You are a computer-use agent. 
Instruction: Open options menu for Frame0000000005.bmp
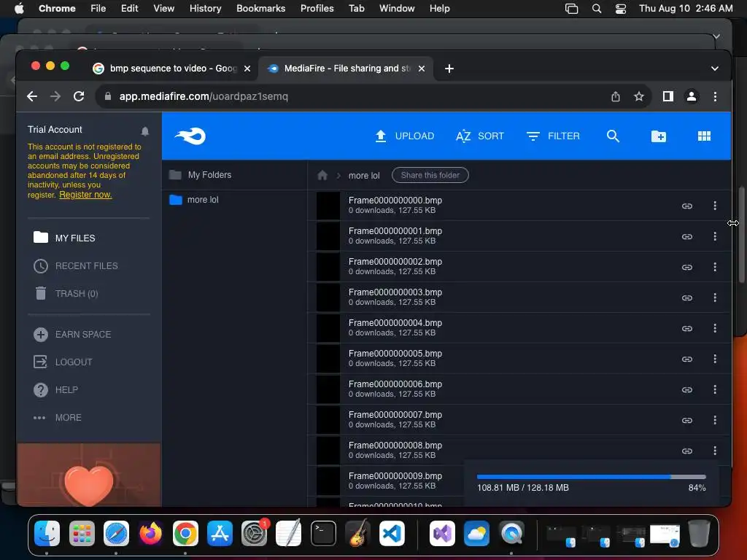tap(715, 359)
